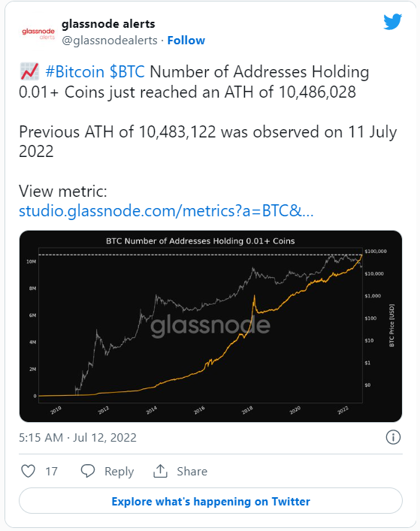The width and height of the screenshot is (420, 531).
Task: Click the @glassnodealerts handle
Action: (x=110, y=41)
